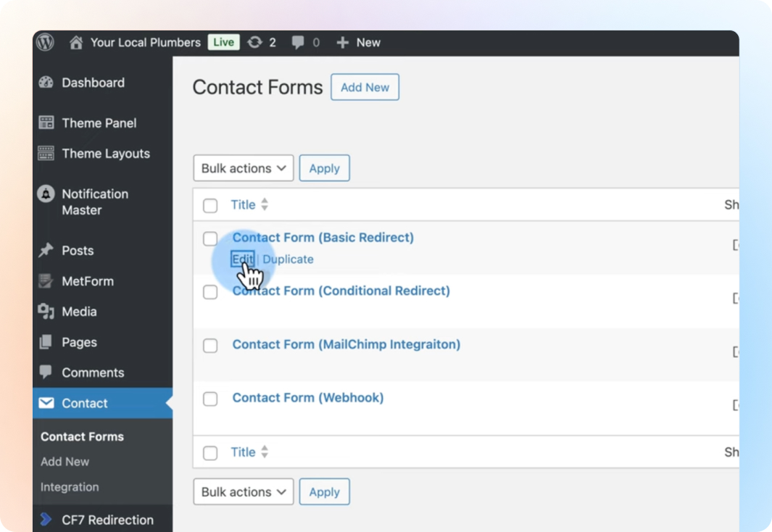
Task: Click the Media icon in sidebar
Action: tap(46, 312)
